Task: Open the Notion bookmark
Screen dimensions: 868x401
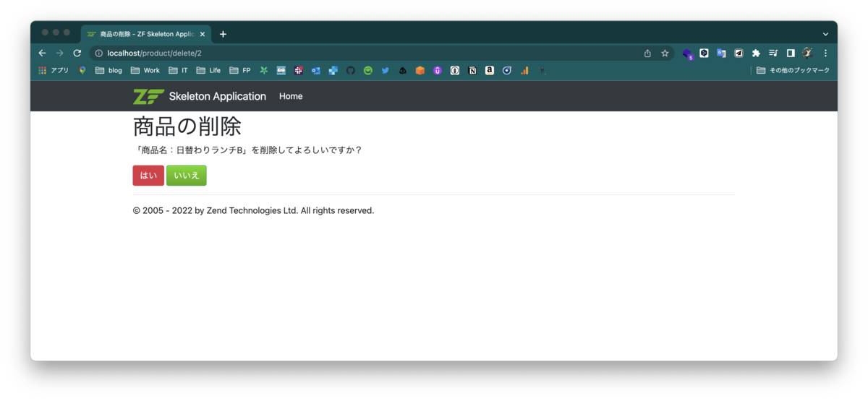Action: pos(472,70)
